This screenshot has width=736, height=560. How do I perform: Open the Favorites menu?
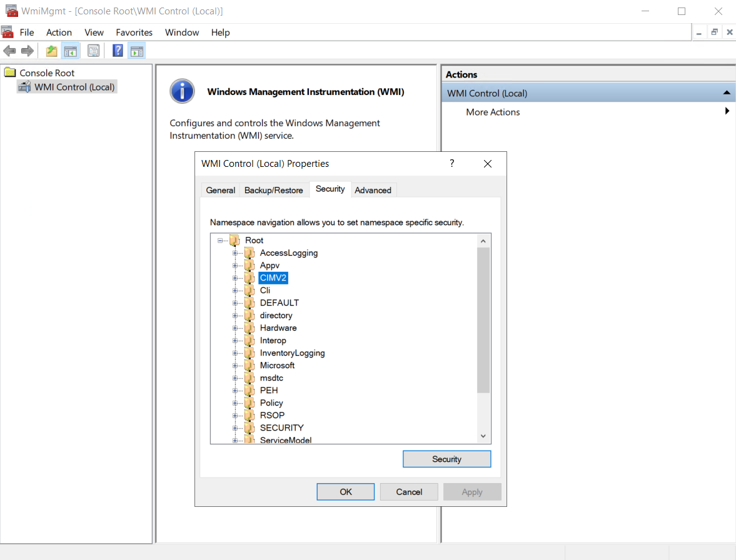tap(134, 32)
